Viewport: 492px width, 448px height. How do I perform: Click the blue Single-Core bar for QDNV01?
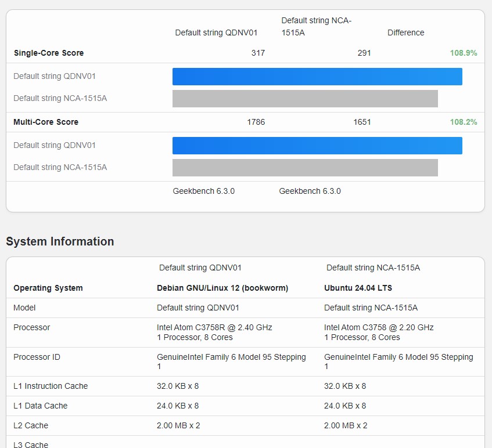[x=317, y=77]
